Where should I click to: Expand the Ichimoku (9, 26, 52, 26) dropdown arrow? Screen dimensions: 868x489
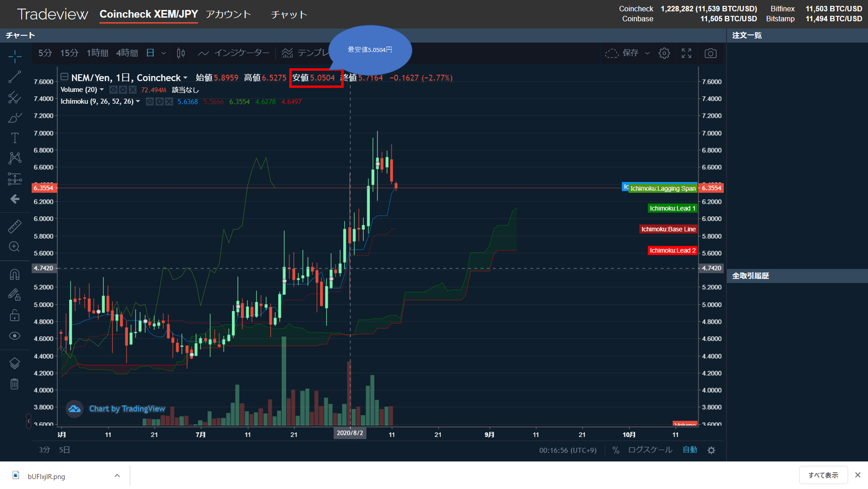coord(138,101)
